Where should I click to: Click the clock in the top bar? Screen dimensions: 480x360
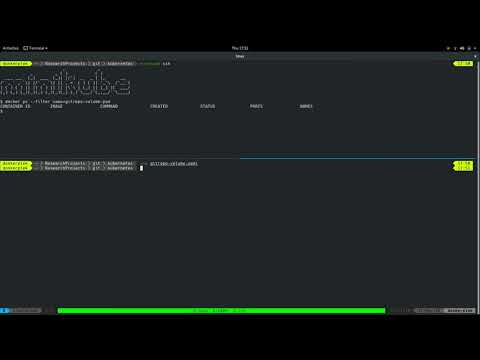tap(240, 48)
